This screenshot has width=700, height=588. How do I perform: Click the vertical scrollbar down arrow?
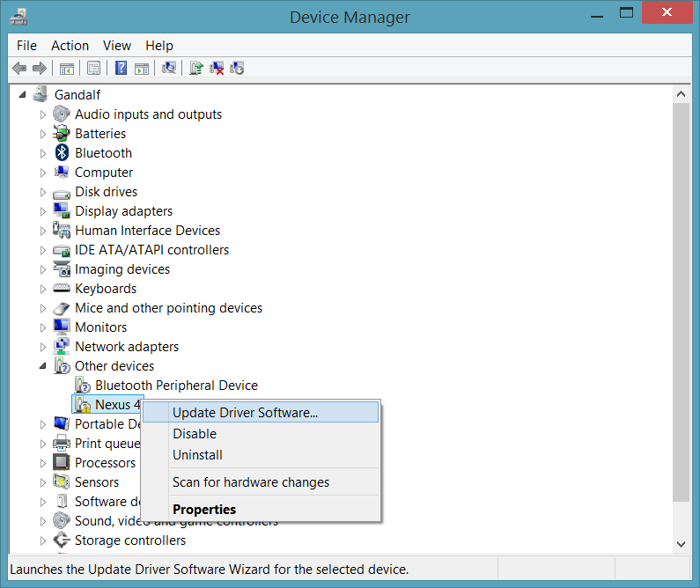[681, 545]
